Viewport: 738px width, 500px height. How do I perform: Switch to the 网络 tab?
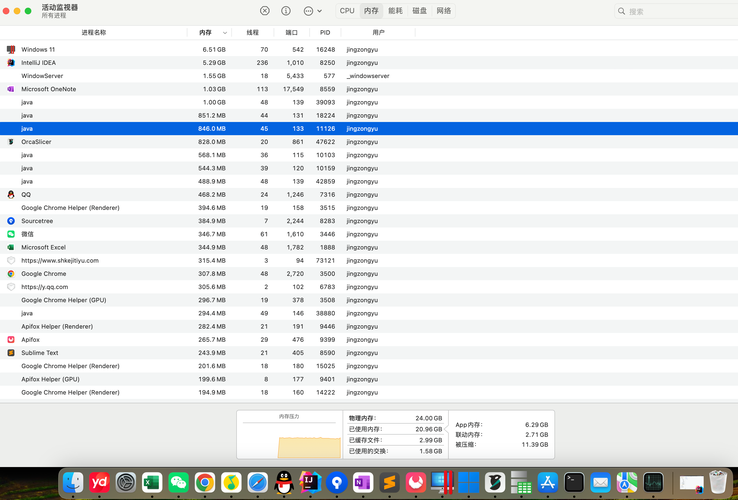pos(444,11)
